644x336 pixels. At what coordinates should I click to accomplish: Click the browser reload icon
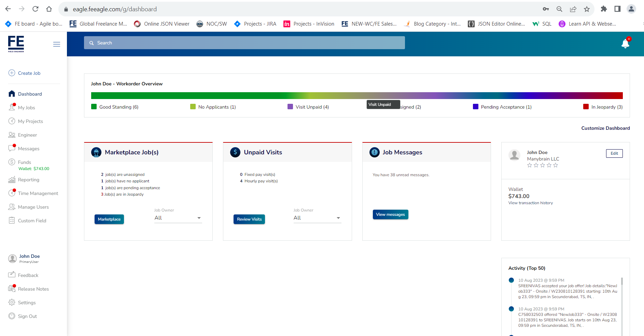(x=35, y=9)
